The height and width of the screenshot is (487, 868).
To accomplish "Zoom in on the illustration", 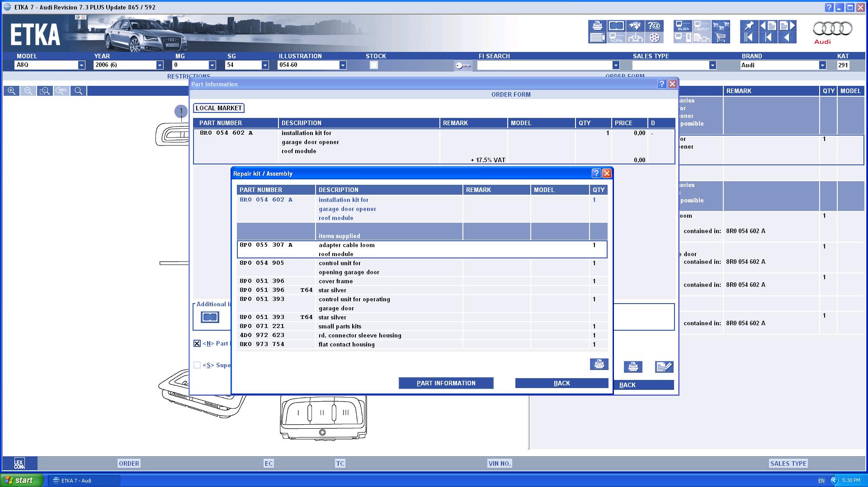I will 11,91.
